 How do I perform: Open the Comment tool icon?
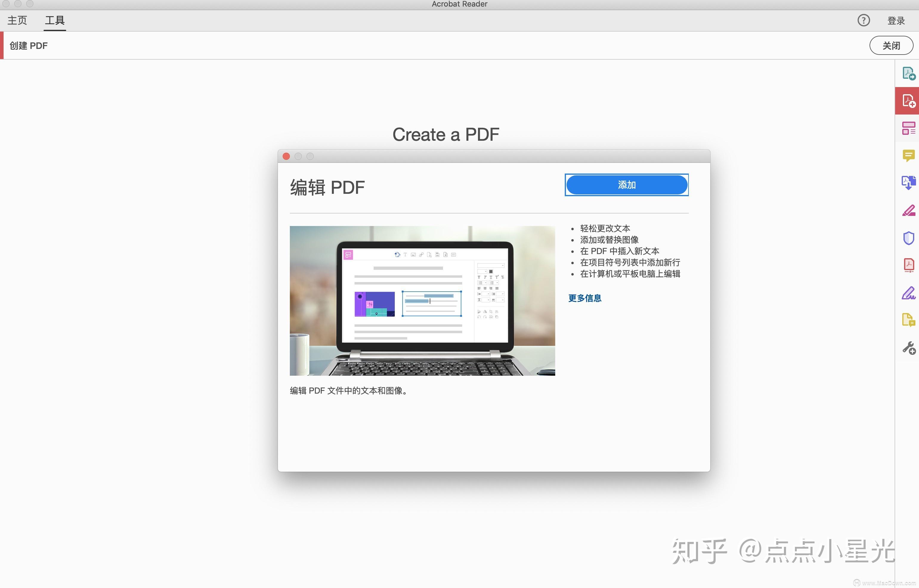click(x=909, y=155)
